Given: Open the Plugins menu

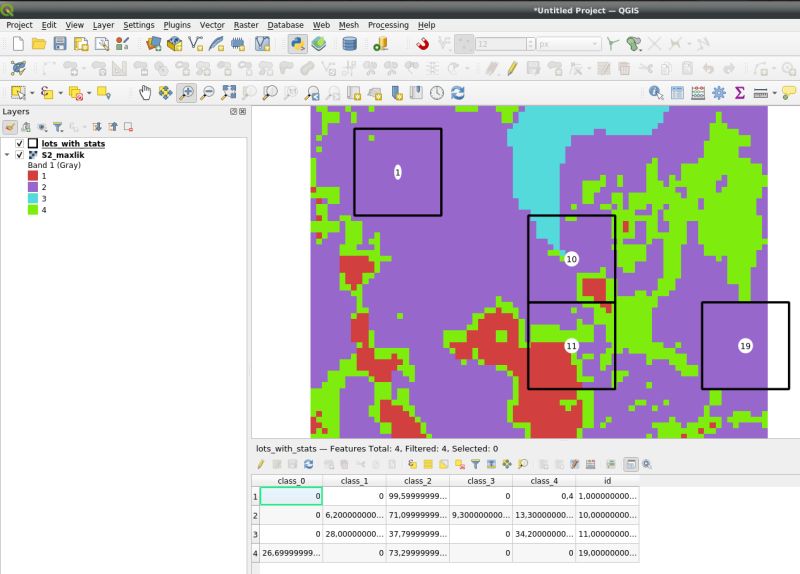Looking at the screenshot, I should pos(177,25).
